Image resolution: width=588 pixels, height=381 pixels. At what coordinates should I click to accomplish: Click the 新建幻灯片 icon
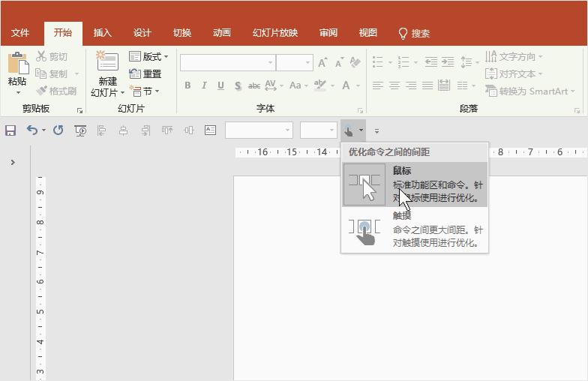[108, 61]
